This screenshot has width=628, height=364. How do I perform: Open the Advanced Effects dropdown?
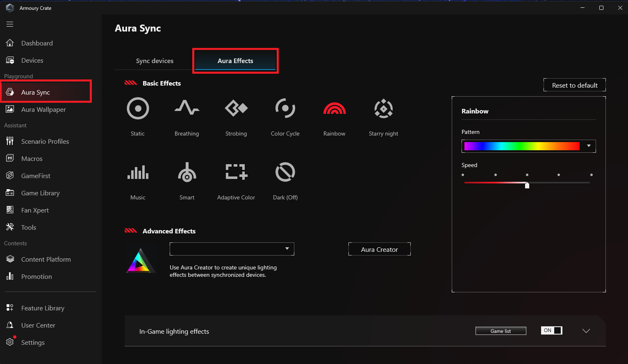pyautogui.click(x=232, y=249)
